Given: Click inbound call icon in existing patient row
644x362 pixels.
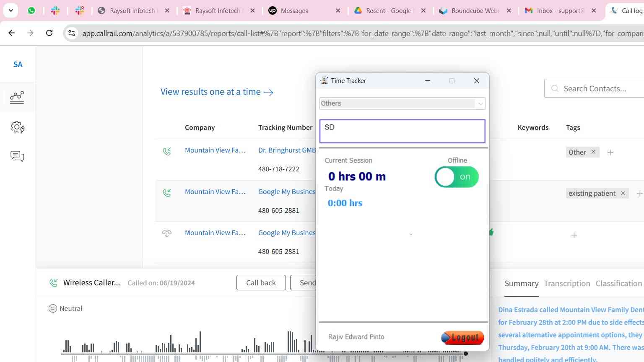Looking at the screenshot, I should (167, 192).
